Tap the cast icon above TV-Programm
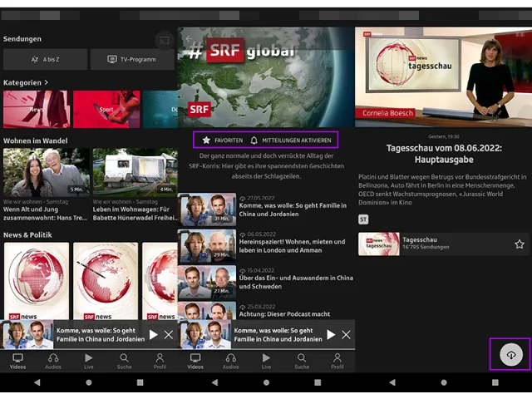 165,39
